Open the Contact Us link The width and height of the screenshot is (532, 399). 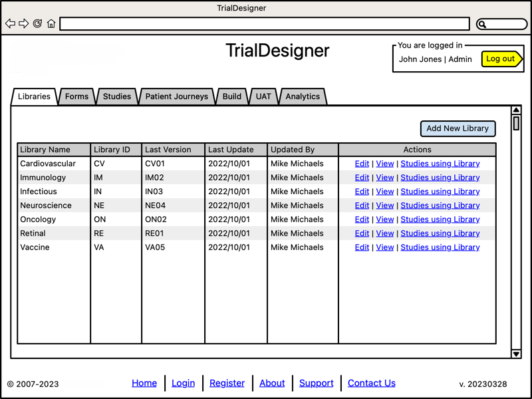(x=372, y=383)
